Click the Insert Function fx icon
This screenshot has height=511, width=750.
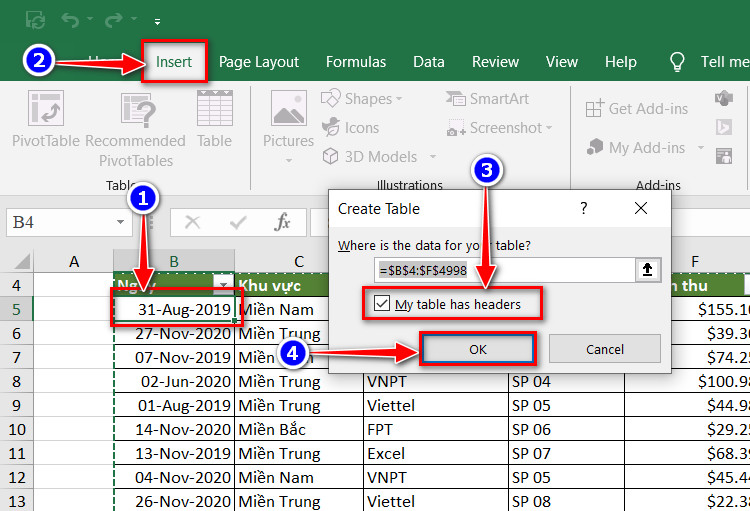pyautogui.click(x=283, y=222)
